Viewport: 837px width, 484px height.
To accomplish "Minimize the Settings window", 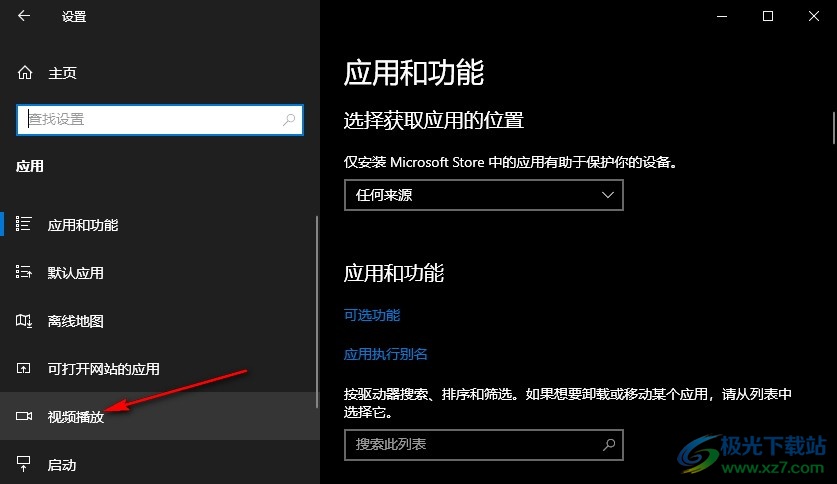I will [722, 16].
